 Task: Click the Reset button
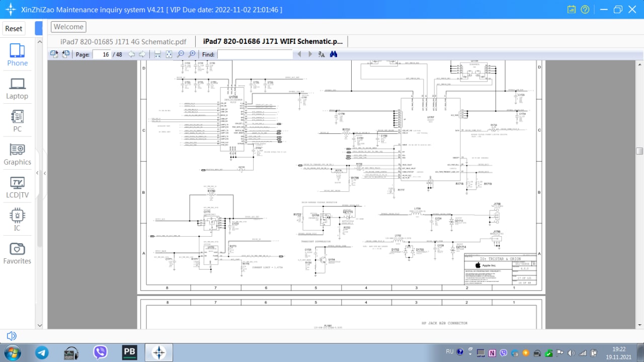tap(14, 29)
